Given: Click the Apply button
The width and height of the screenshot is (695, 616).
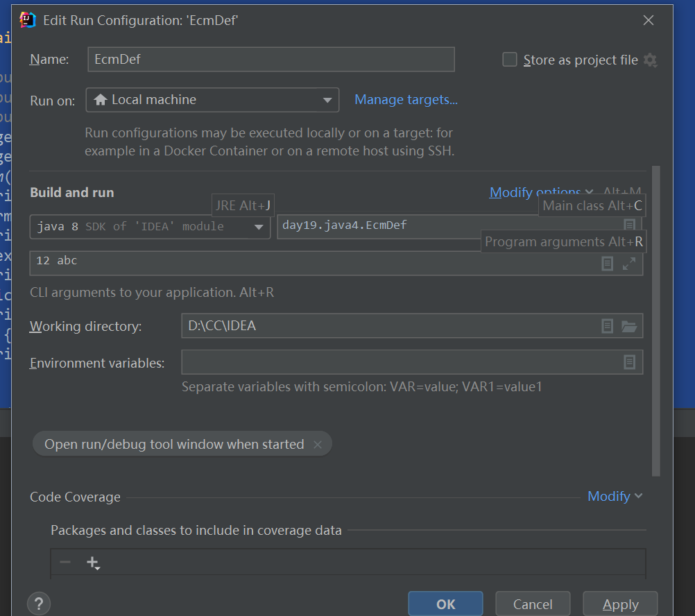Looking at the screenshot, I should 620,604.
